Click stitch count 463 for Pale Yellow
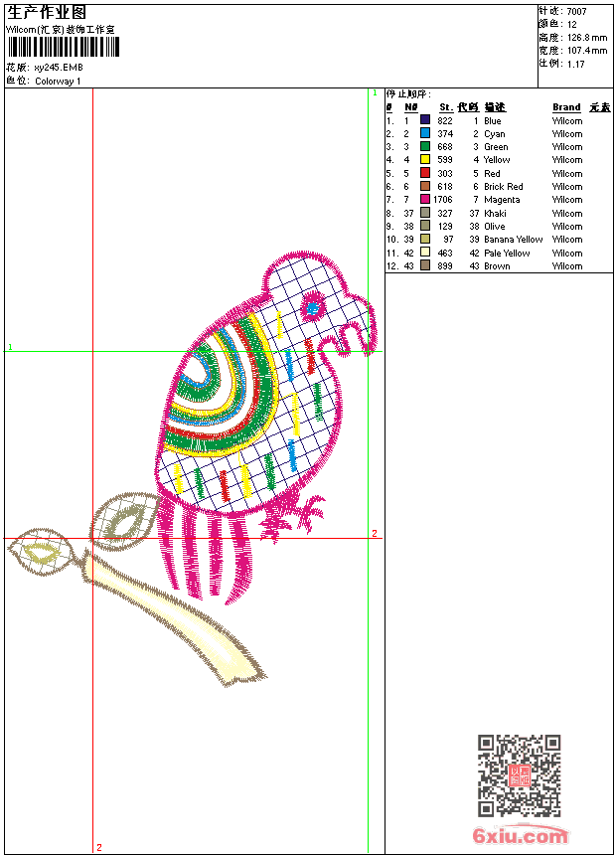616x855 pixels. pyautogui.click(x=445, y=254)
